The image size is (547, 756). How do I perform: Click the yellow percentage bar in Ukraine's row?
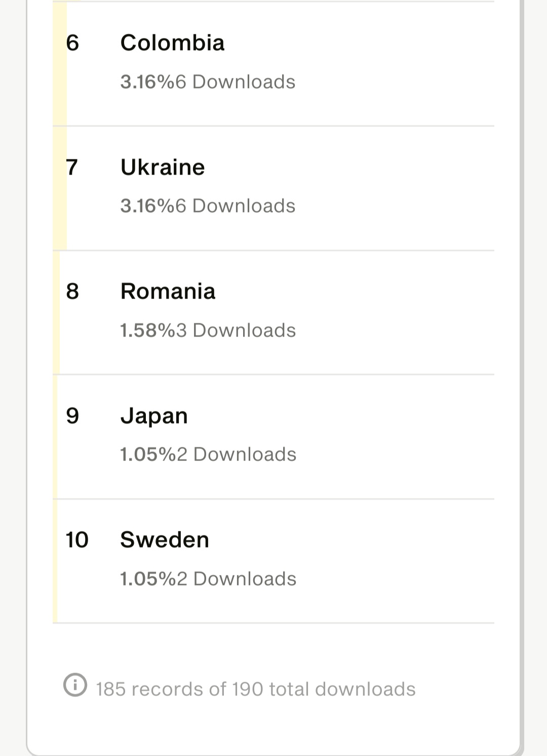click(x=60, y=188)
